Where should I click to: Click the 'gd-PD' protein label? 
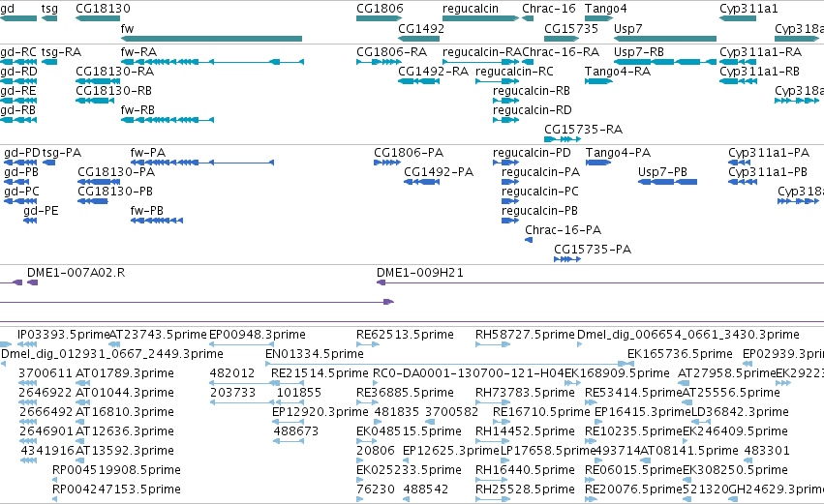[x=22, y=153]
